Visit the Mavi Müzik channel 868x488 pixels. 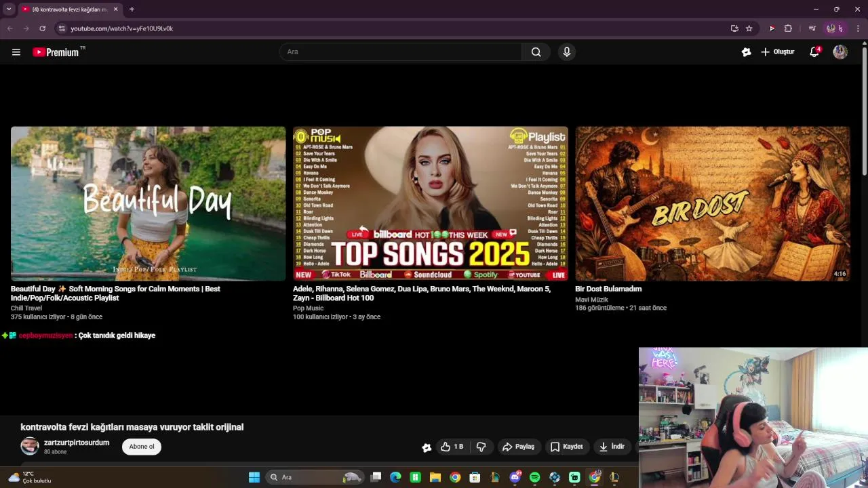[591, 300]
